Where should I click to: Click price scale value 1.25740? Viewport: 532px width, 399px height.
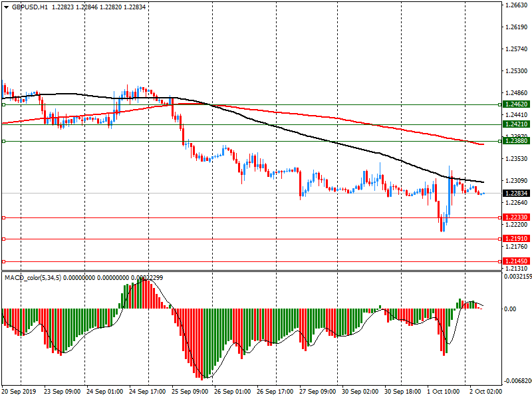[517, 49]
